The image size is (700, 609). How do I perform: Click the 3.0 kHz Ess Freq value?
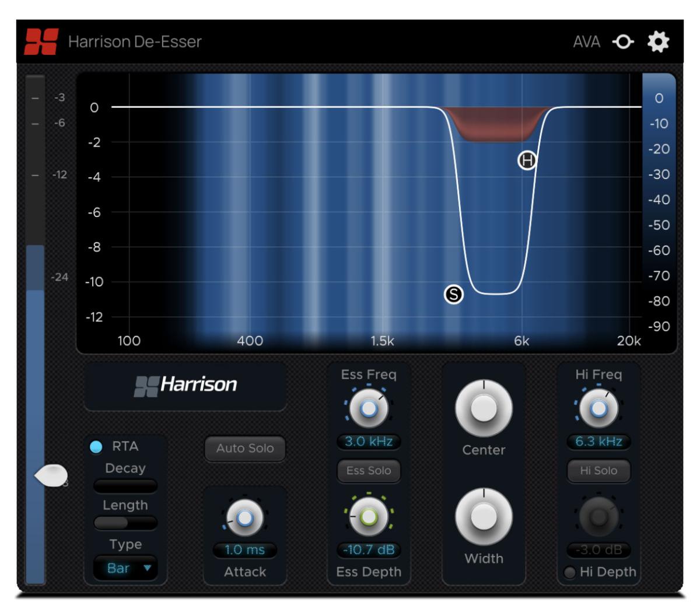pyautogui.click(x=369, y=442)
